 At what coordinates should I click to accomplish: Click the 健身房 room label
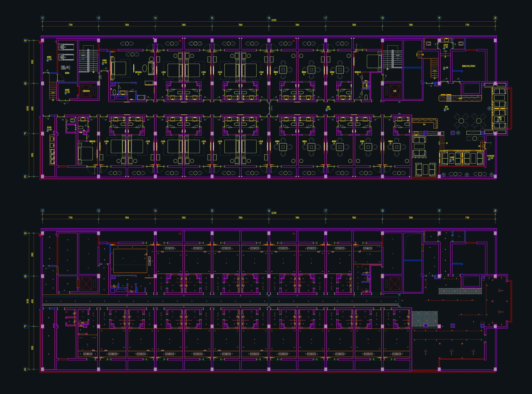pos(67,73)
